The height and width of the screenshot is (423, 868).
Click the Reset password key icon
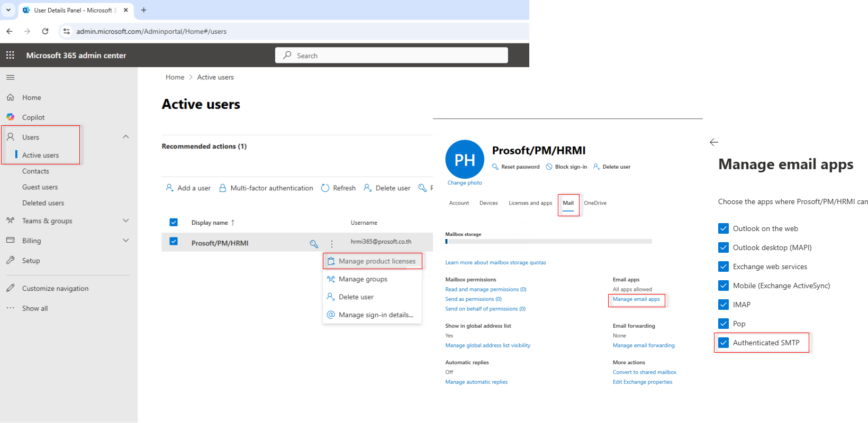495,167
